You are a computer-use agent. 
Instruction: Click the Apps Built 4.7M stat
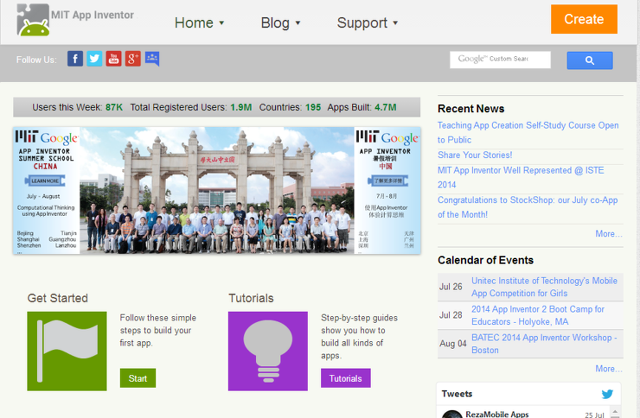pyautogui.click(x=362, y=107)
